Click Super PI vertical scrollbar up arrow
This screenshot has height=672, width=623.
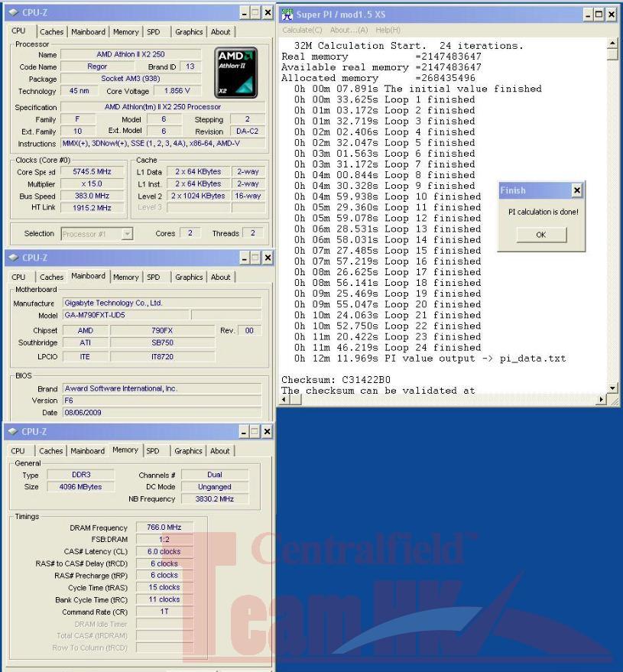(612, 44)
